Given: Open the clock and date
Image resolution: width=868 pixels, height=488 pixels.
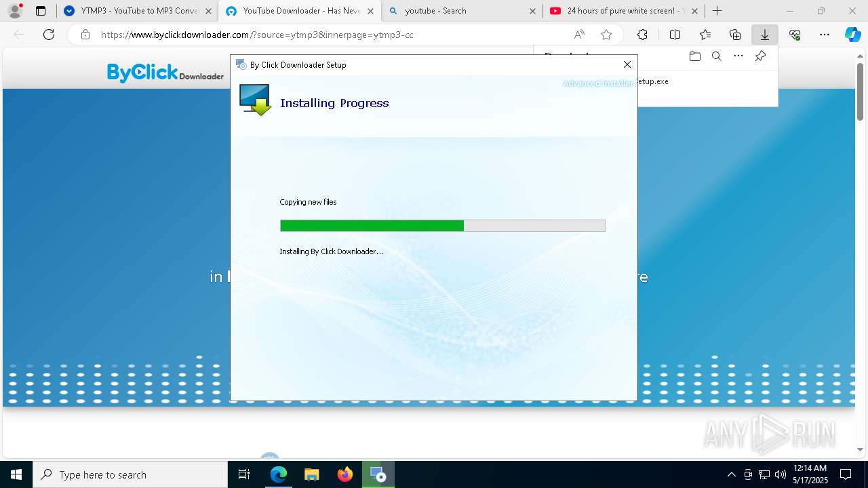Looking at the screenshot, I should (x=810, y=474).
